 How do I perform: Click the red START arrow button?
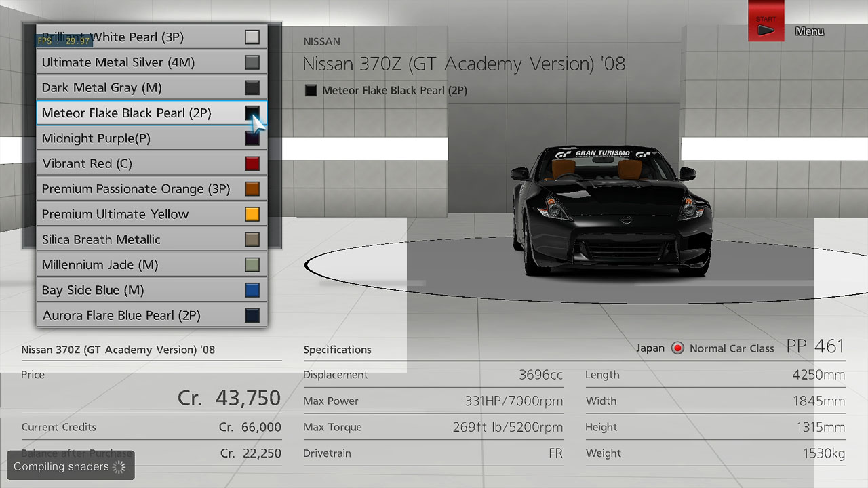pyautogui.click(x=766, y=21)
